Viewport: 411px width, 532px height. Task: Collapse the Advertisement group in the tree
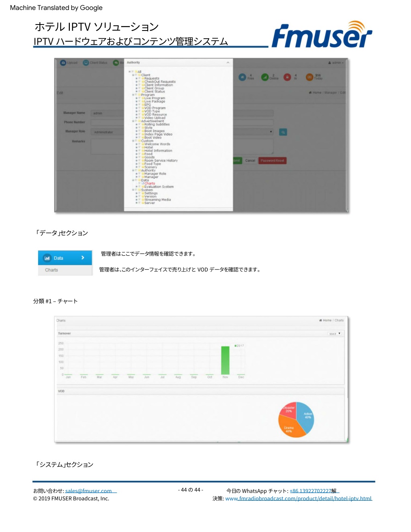coord(133,121)
